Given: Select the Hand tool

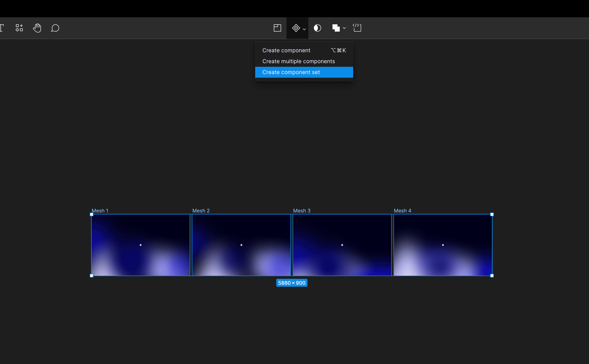Looking at the screenshot, I should pyautogui.click(x=37, y=28).
